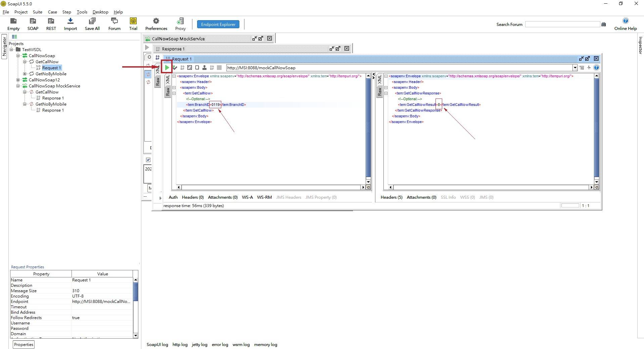Image resolution: width=644 pixels, height=349 pixels.
Task: Open the Project menu
Action: [x=21, y=12]
